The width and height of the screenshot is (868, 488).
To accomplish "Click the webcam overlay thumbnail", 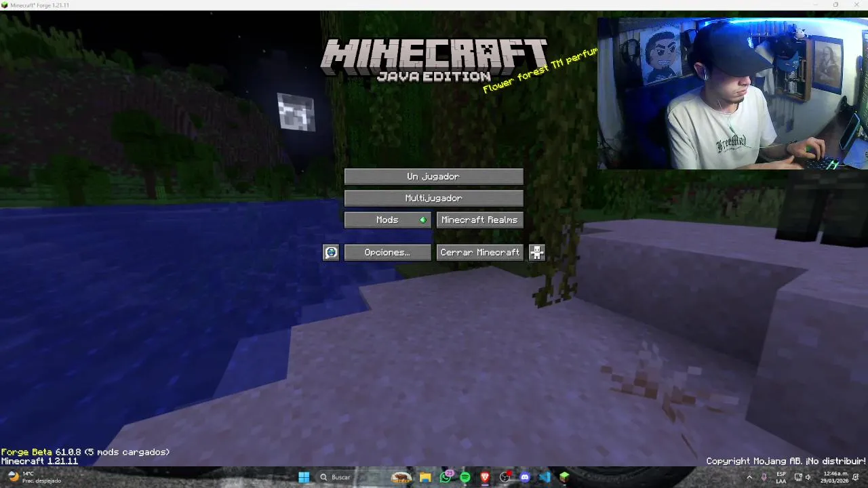I will [732, 93].
